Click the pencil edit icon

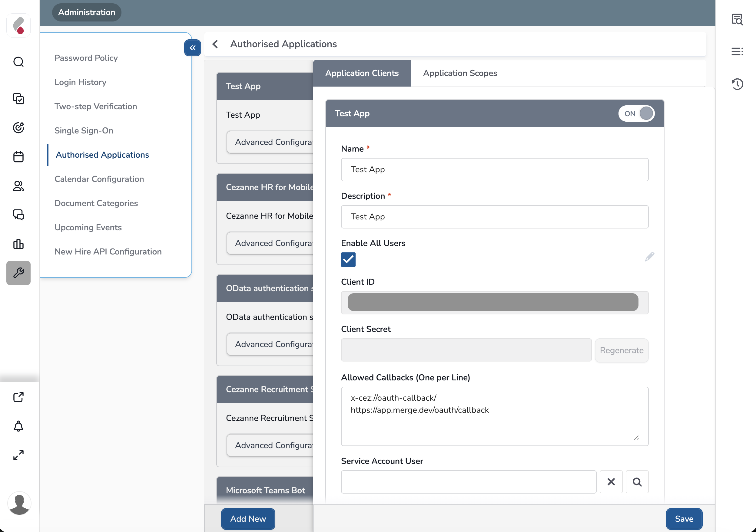pyautogui.click(x=649, y=257)
